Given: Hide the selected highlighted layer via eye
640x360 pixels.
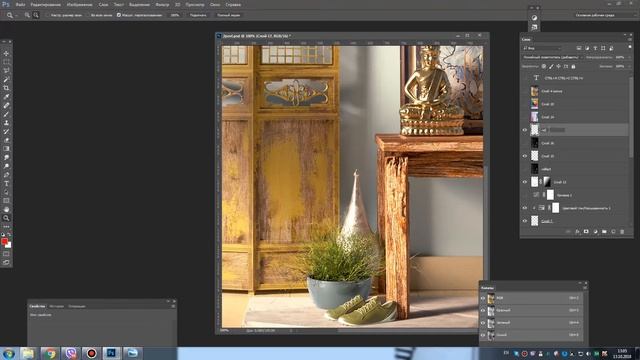Looking at the screenshot, I should click(x=525, y=130).
